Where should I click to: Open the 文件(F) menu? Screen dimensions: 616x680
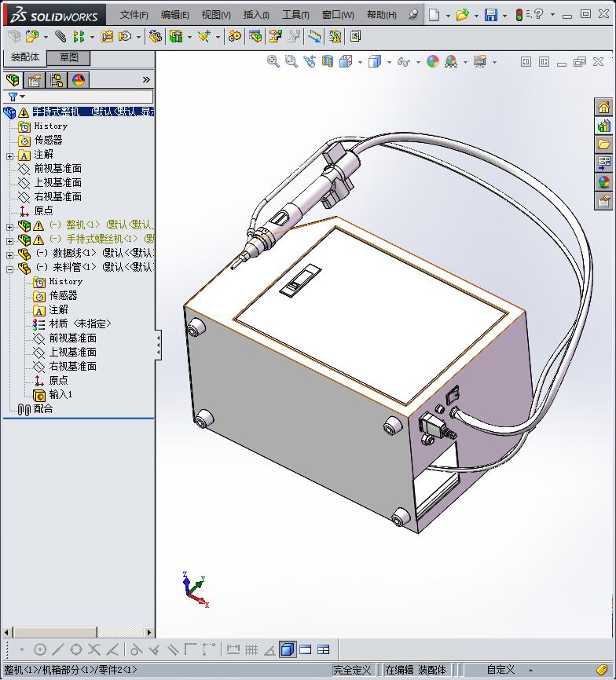click(134, 15)
